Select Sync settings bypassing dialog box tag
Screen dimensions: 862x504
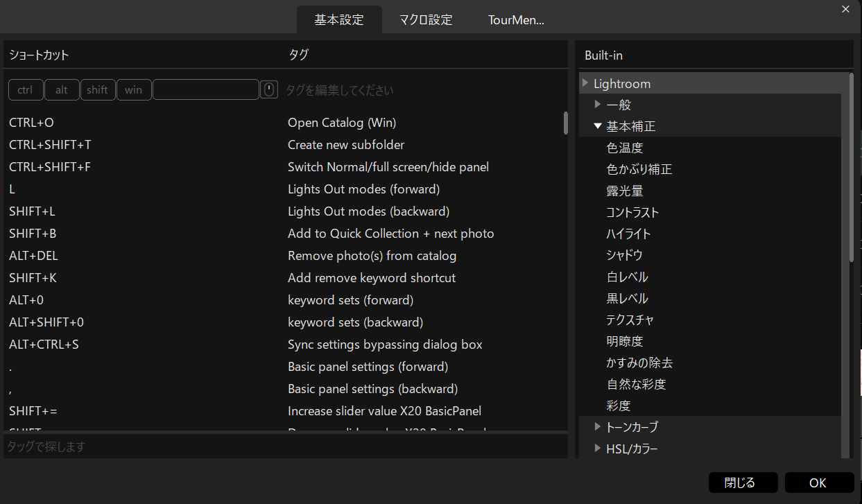[385, 345]
